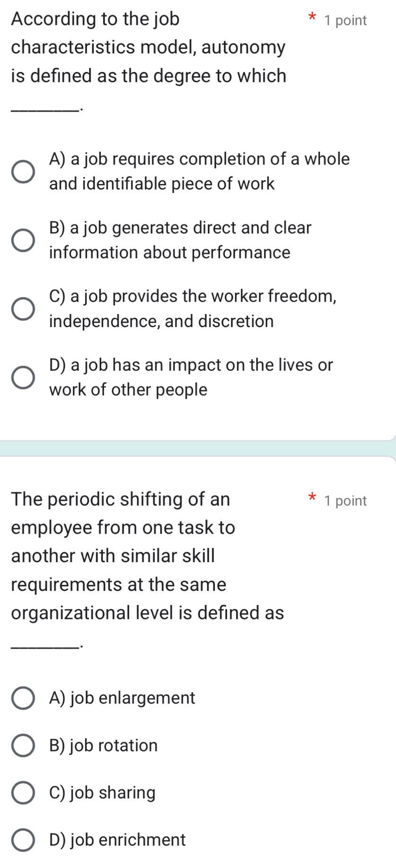Image resolution: width=396 pixels, height=868 pixels.
Task: Click the red asterisk on the autonomy question
Action: (312, 17)
